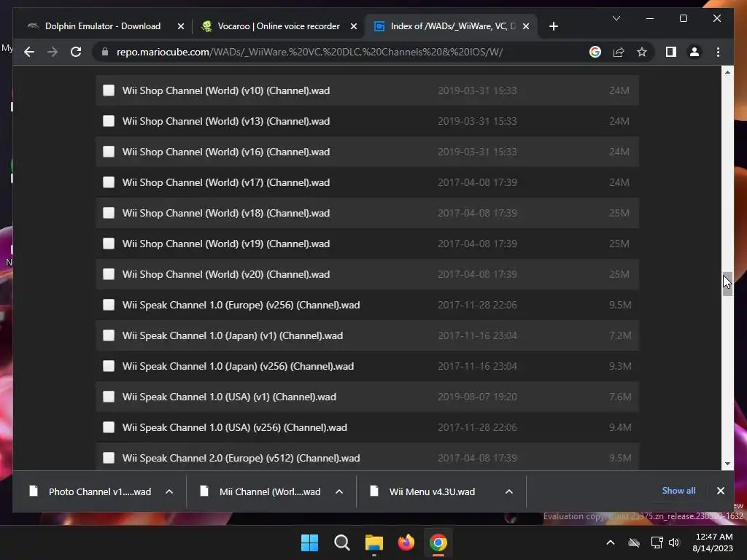
Task: Select the Index of /WADs tab
Action: (x=452, y=26)
